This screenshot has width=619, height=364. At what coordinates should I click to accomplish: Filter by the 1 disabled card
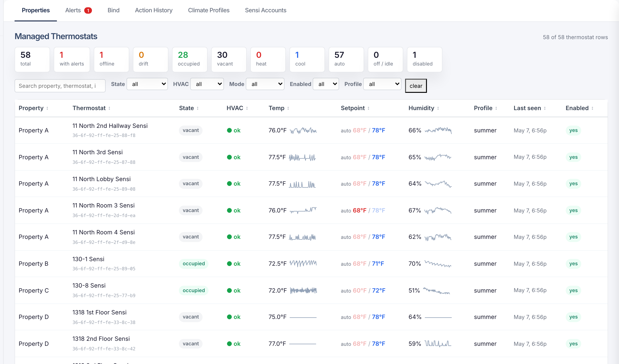[424, 59]
